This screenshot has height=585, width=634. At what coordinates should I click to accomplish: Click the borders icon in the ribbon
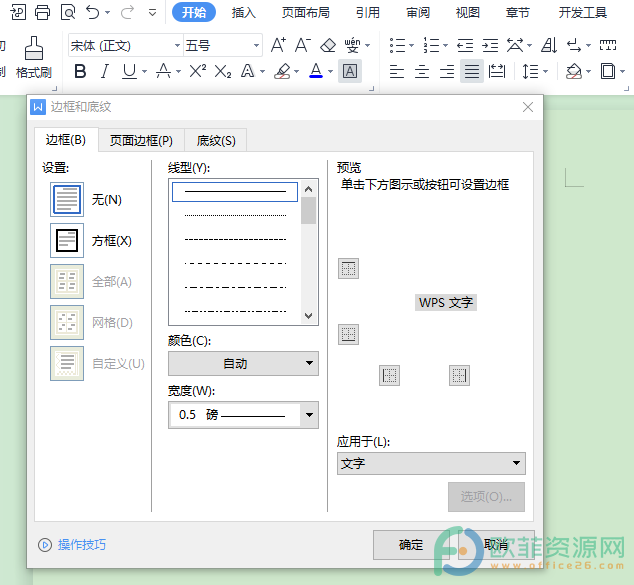coord(608,72)
